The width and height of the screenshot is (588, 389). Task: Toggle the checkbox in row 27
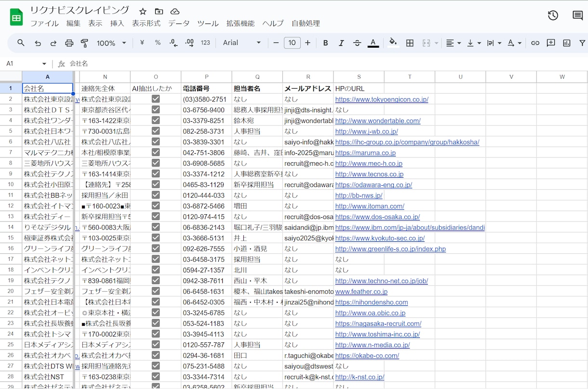tap(156, 366)
